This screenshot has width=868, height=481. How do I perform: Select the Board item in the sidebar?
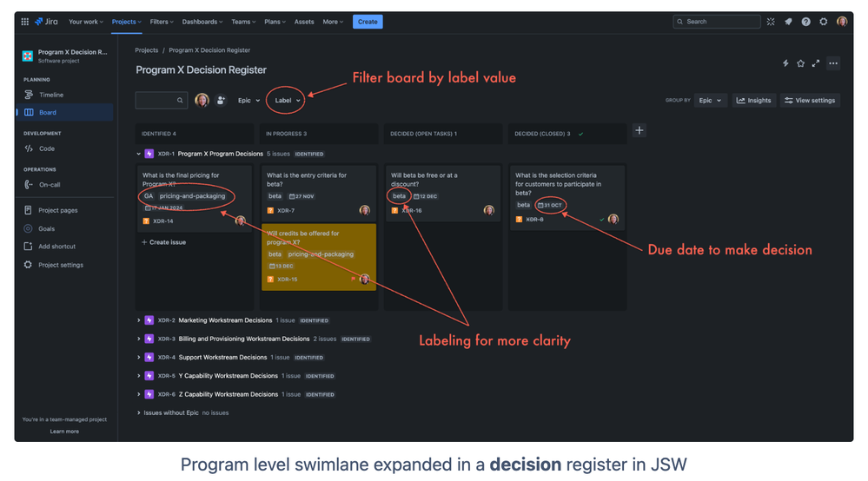click(64, 112)
